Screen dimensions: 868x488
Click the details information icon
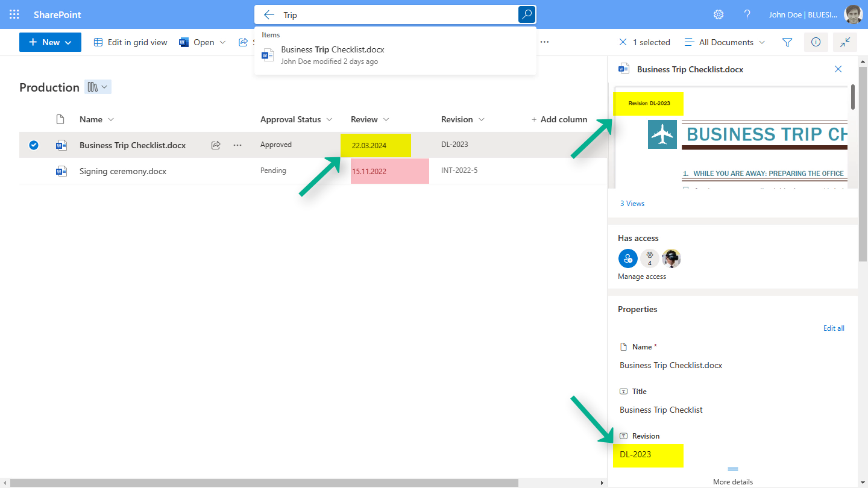point(816,42)
